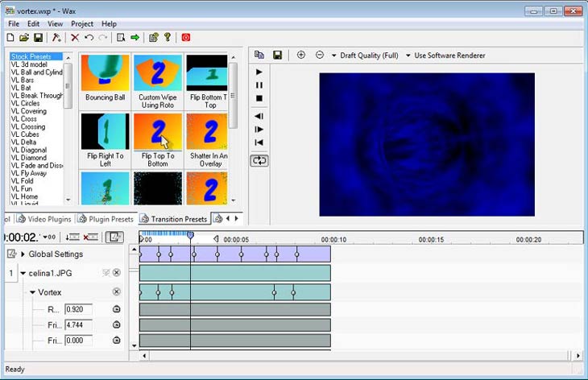Toggle loop playback button

pos(259,160)
